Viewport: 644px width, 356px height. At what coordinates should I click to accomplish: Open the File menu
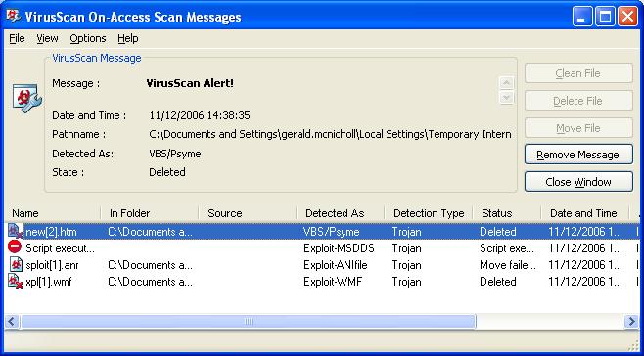(17, 38)
